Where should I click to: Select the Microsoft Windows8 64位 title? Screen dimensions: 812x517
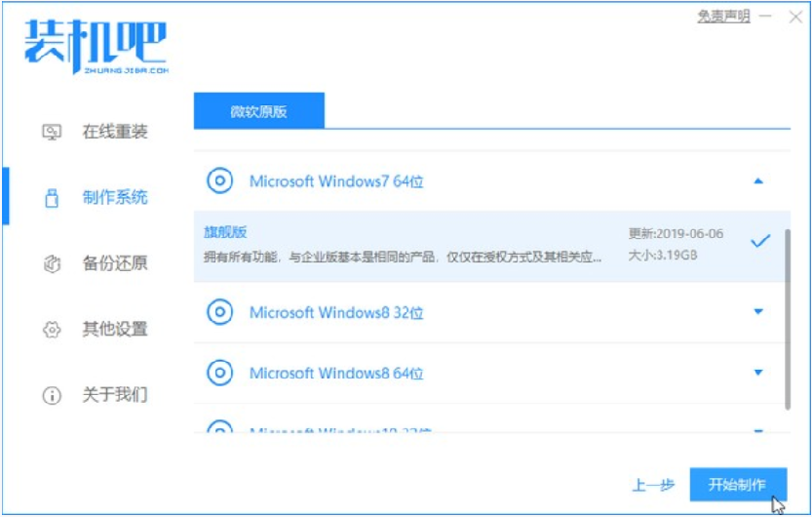pos(336,373)
